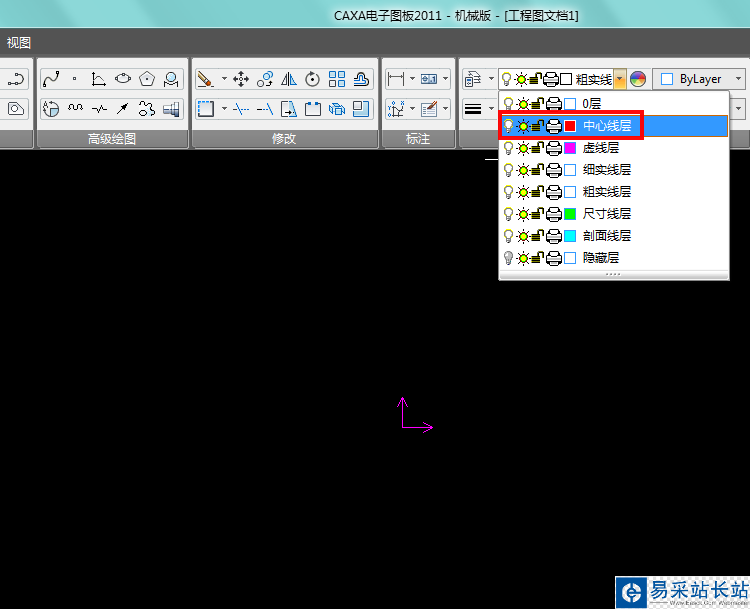The image size is (750, 609).
Task: Select the point drawing tool
Action: pos(75,79)
